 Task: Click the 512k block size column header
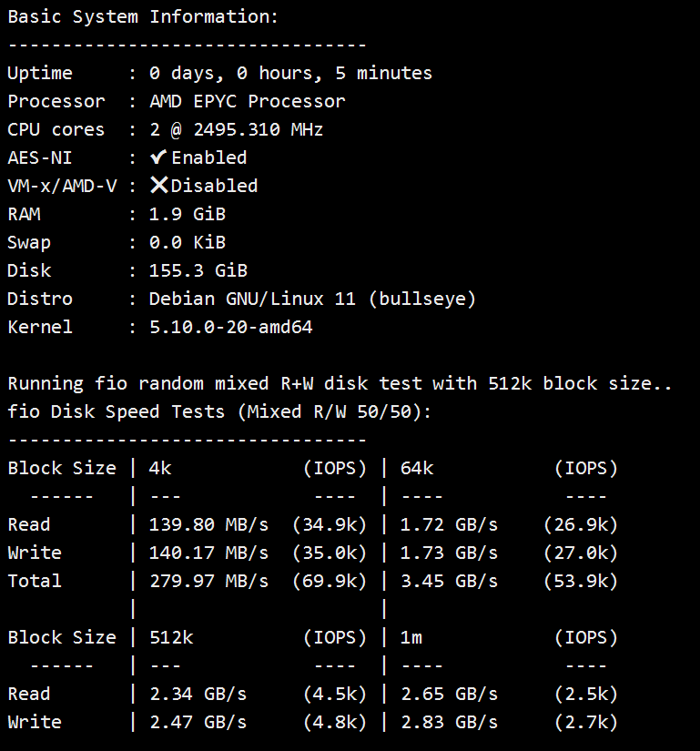pos(171,638)
